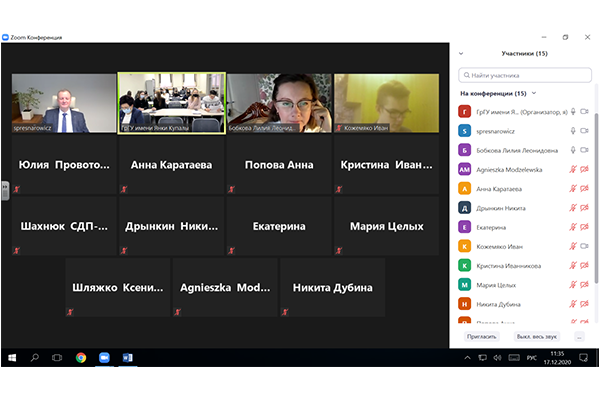Toggle the microphone icon for spresnarowicz
Viewport: 600px width, 400px height.
(x=573, y=131)
